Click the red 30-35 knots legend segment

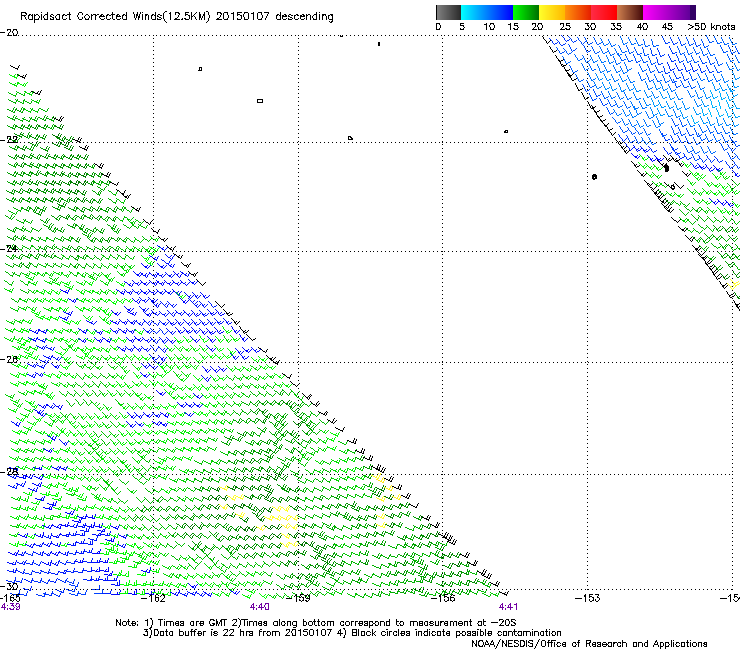click(604, 12)
